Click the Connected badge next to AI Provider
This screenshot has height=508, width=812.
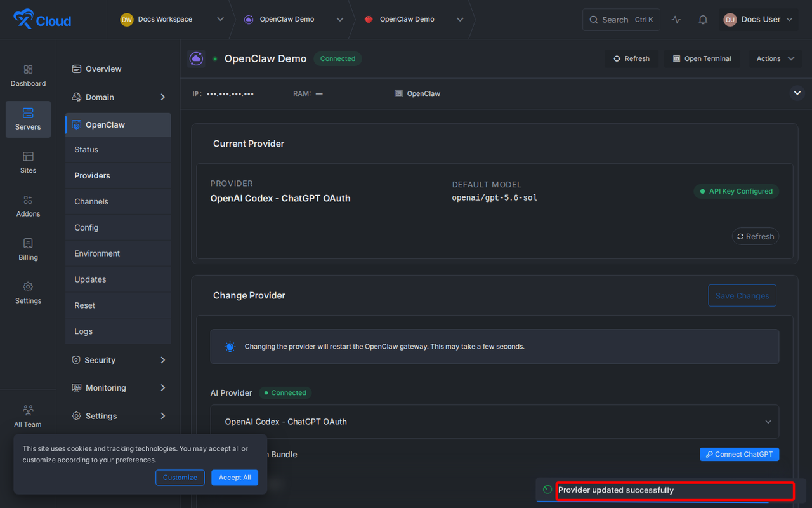click(285, 393)
